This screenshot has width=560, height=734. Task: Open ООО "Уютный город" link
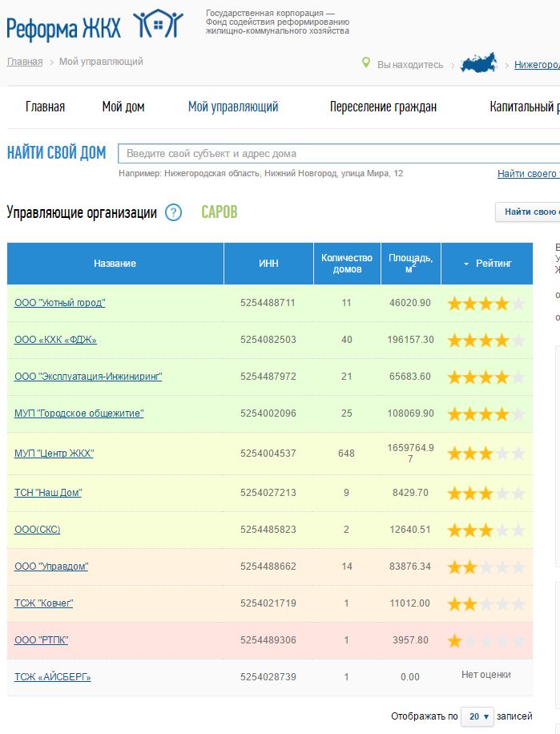60,303
